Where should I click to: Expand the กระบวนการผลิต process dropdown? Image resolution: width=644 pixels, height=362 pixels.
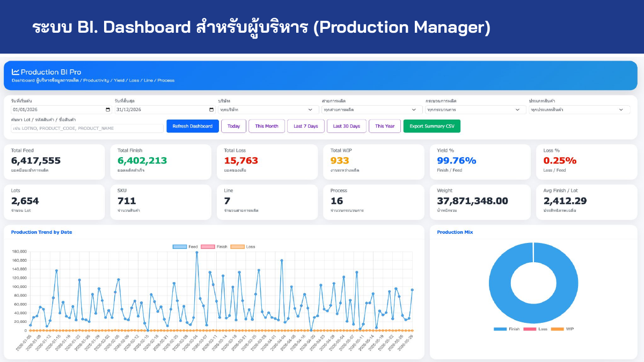(x=475, y=110)
